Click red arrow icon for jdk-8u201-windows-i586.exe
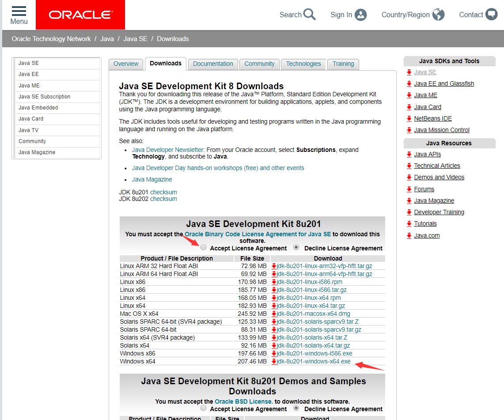Screen dimensions: 504x420 pos(274,353)
